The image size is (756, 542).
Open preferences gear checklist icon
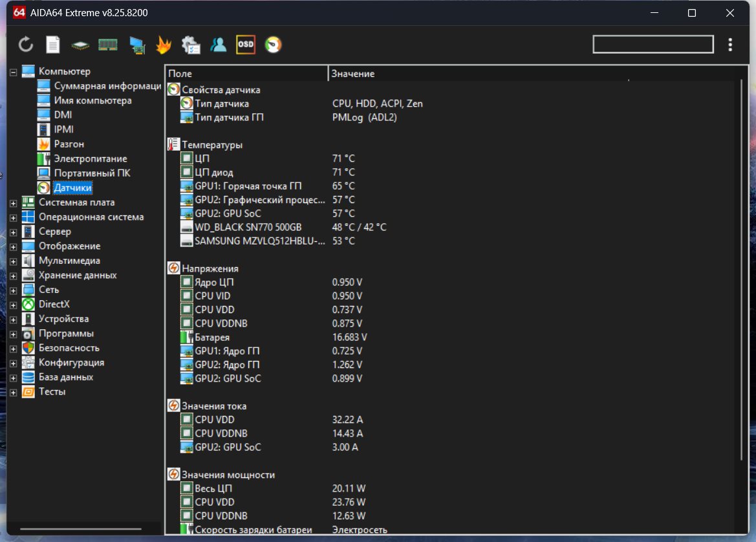click(x=191, y=45)
